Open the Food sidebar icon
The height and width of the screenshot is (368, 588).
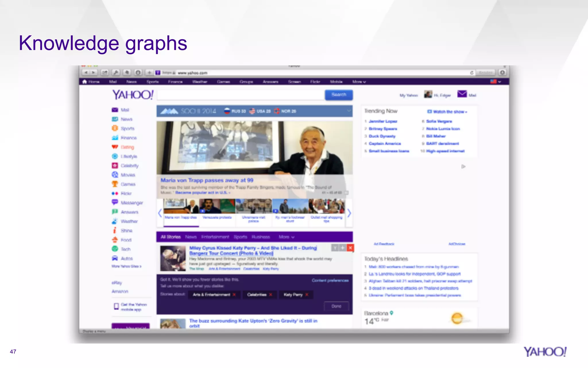tap(115, 239)
